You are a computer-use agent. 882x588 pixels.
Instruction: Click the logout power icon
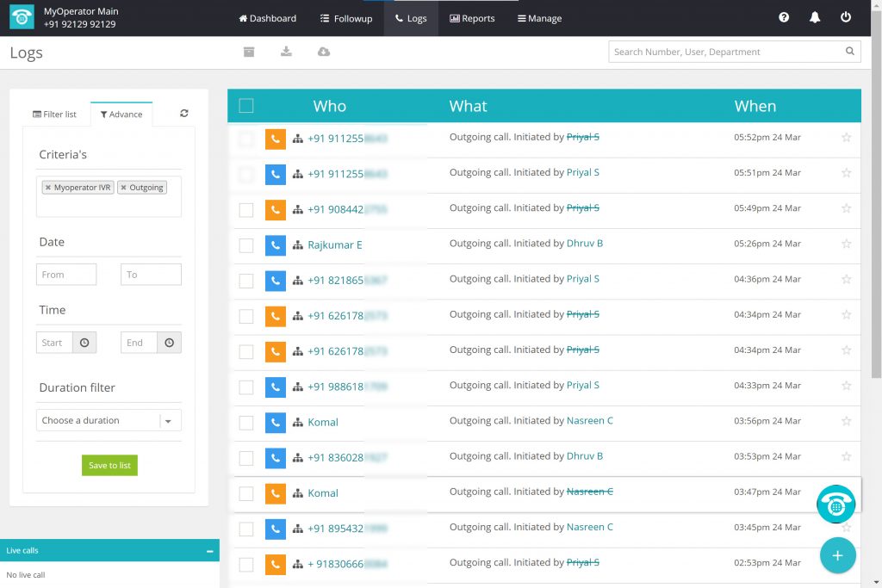[x=846, y=17]
